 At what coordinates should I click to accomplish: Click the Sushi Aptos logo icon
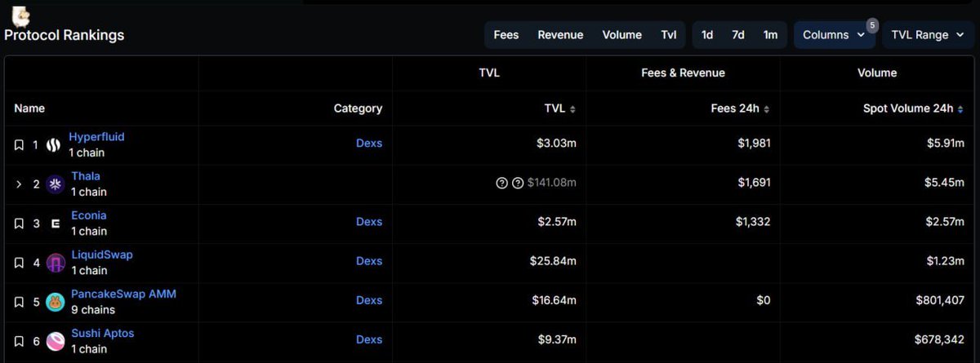[x=56, y=341]
